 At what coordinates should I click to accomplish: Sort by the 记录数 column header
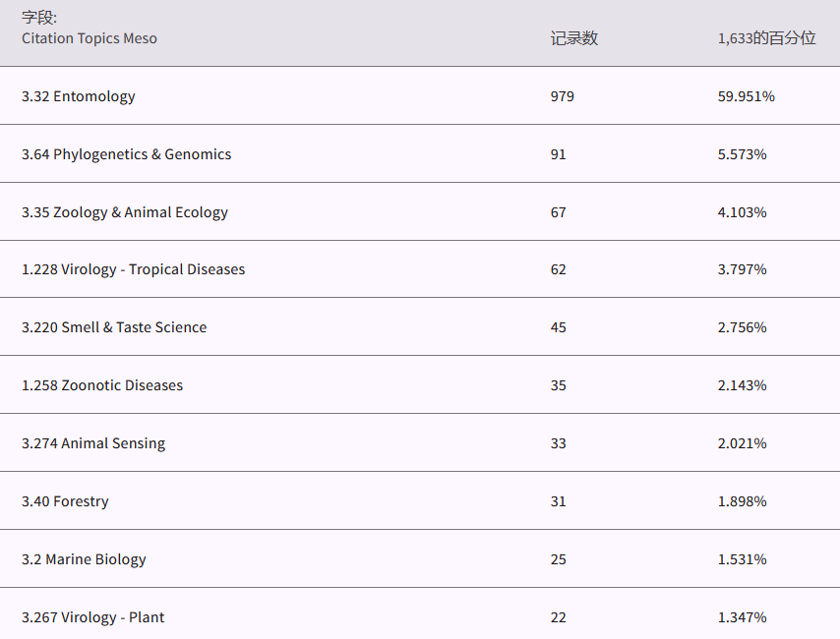tap(574, 38)
